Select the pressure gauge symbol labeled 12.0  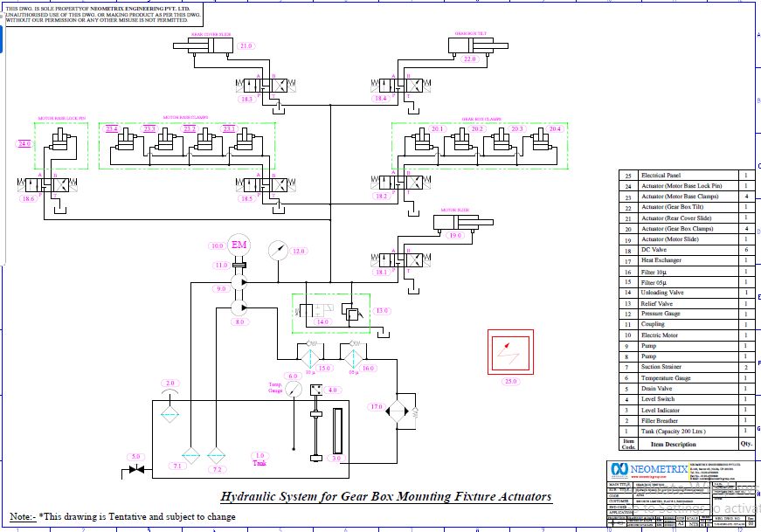coord(277,251)
